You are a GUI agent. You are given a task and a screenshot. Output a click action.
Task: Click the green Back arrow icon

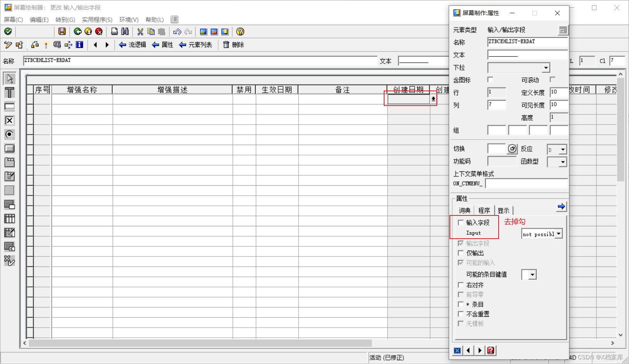[77, 32]
